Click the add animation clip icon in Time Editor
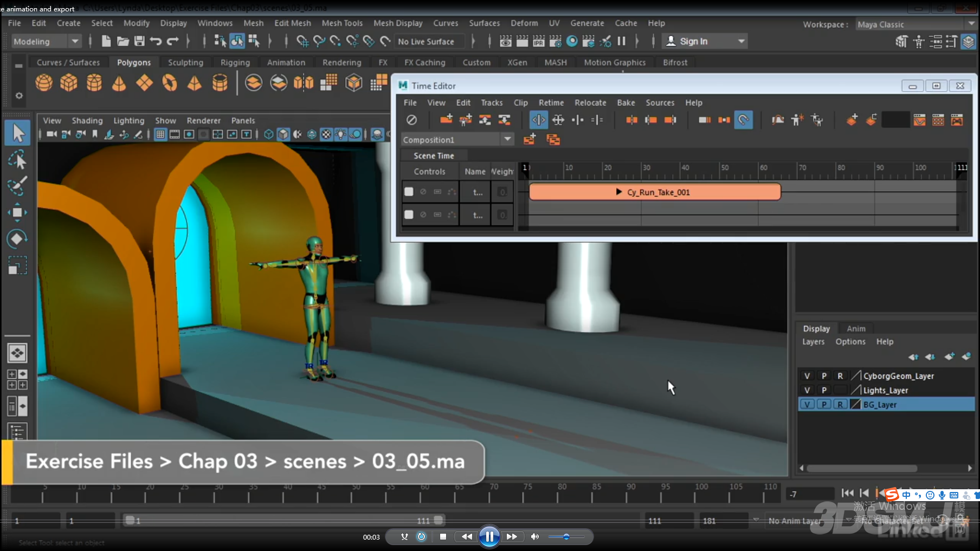The width and height of the screenshot is (980, 551). tap(446, 120)
